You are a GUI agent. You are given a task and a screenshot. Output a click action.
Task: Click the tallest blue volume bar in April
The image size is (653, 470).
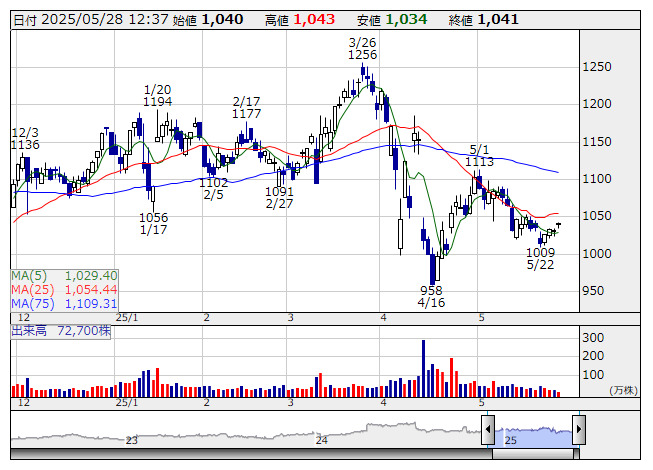424,368
